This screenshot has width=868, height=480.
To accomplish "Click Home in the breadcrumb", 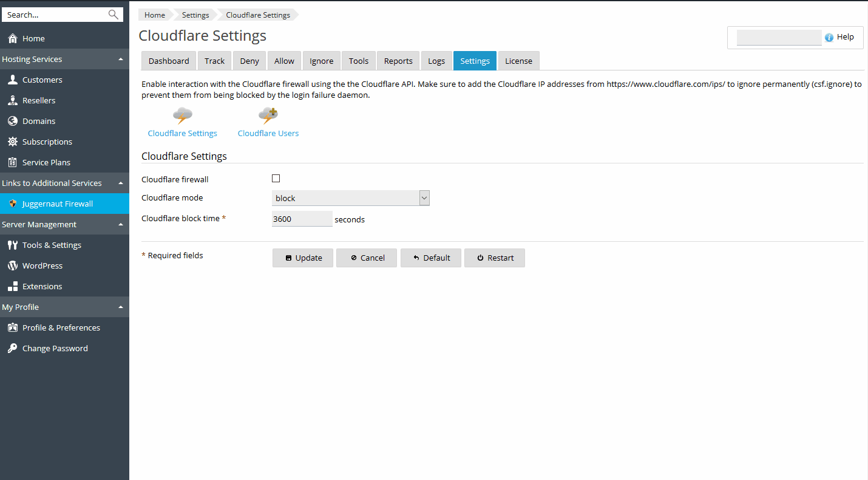I will pos(155,15).
